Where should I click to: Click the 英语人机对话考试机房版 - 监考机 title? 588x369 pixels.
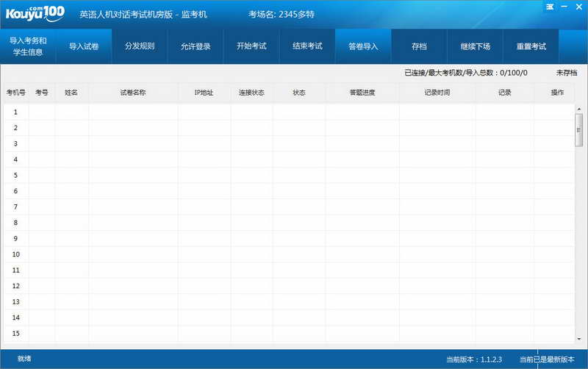click(143, 14)
